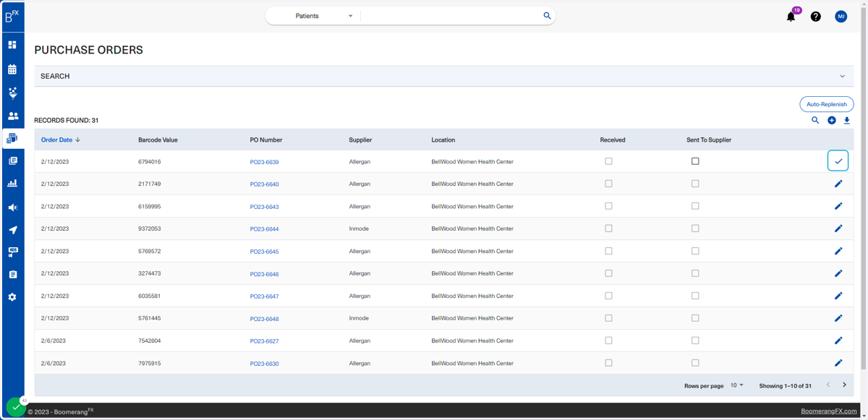Select barcode value 7542604
This screenshot has width=868, height=420.
pos(150,340)
